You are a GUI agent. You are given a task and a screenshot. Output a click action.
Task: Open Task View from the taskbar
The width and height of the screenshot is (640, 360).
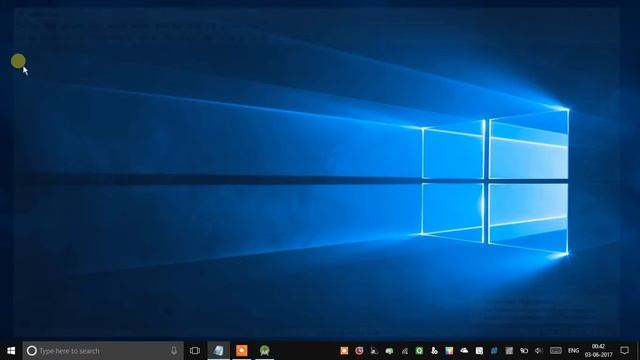pyautogui.click(x=195, y=351)
